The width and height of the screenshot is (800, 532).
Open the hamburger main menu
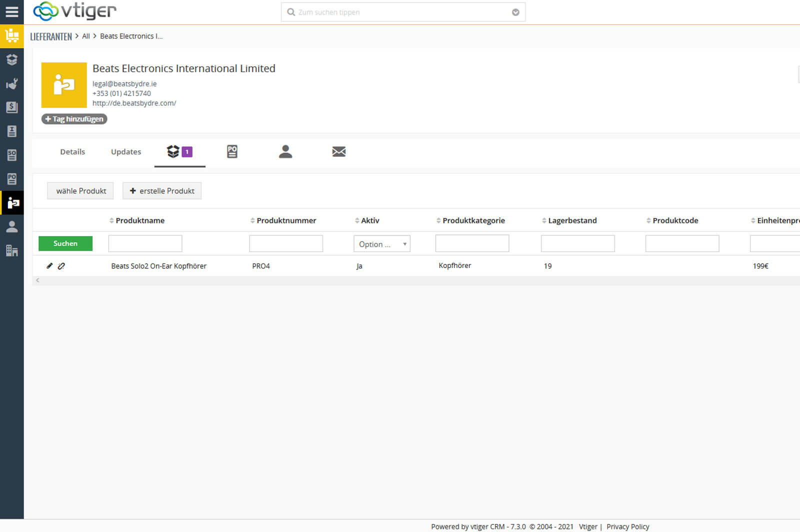(11, 11)
